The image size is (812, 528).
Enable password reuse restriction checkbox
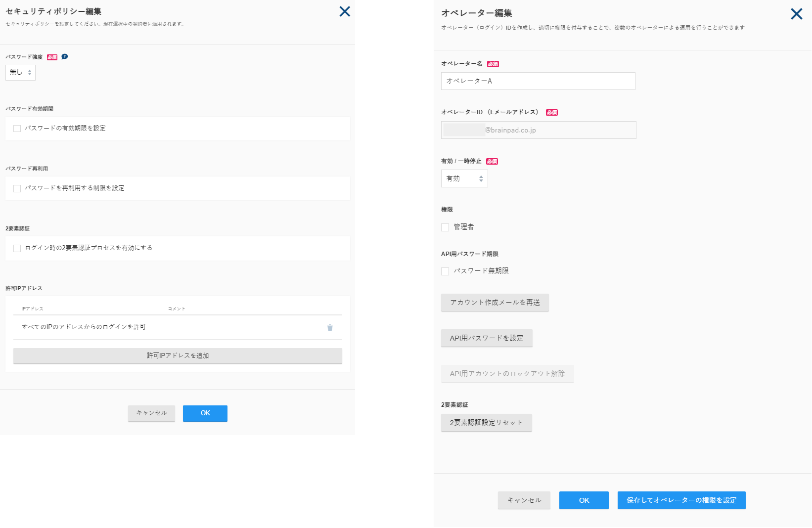click(17, 188)
